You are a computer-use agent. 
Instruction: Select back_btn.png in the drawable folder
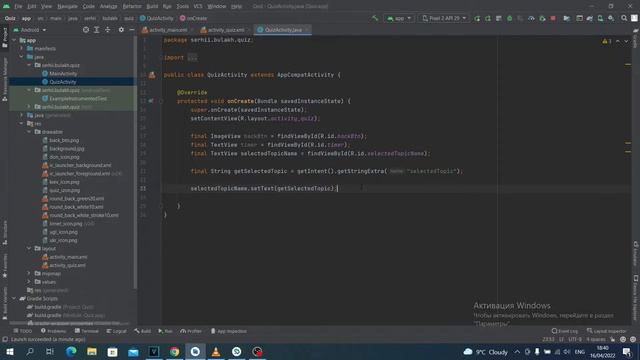[x=64, y=140]
